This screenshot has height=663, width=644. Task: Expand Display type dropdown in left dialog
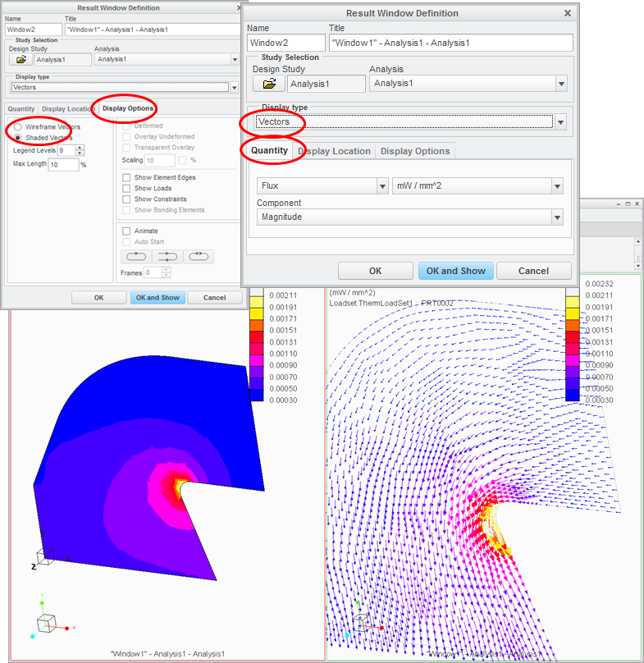click(x=235, y=88)
